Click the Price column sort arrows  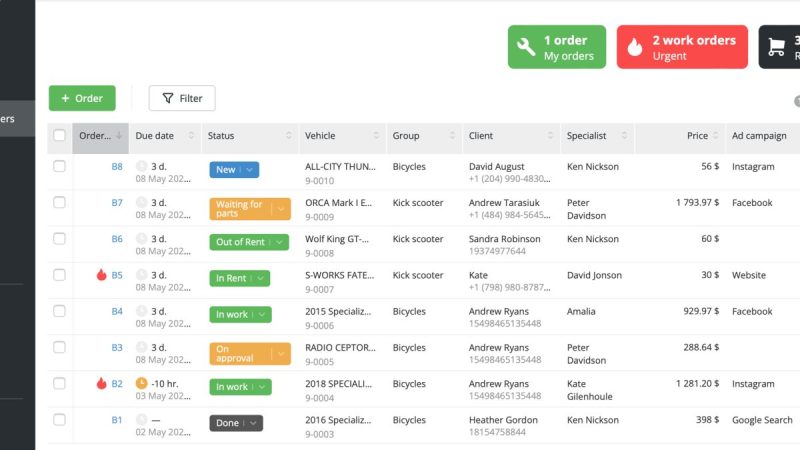point(715,136)
